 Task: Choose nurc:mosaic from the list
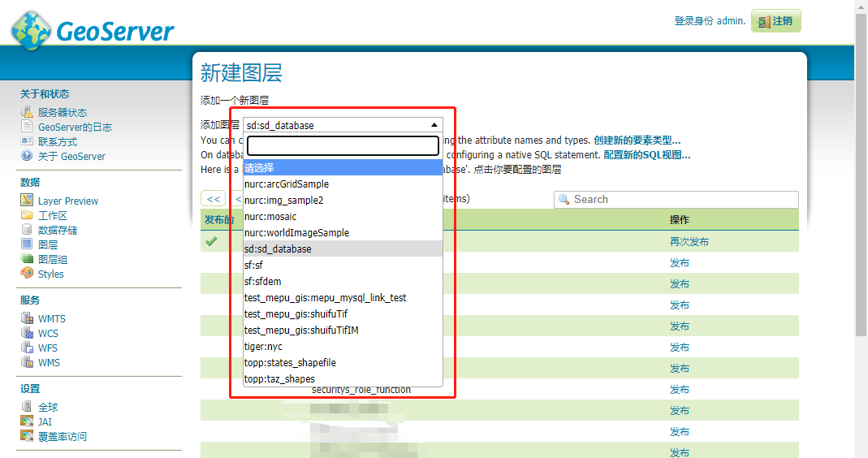(x=343, y=217)
